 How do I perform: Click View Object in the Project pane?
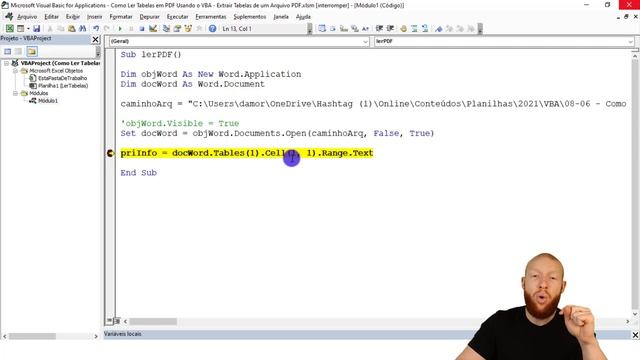pyautogui.click(x=18, y=51)
